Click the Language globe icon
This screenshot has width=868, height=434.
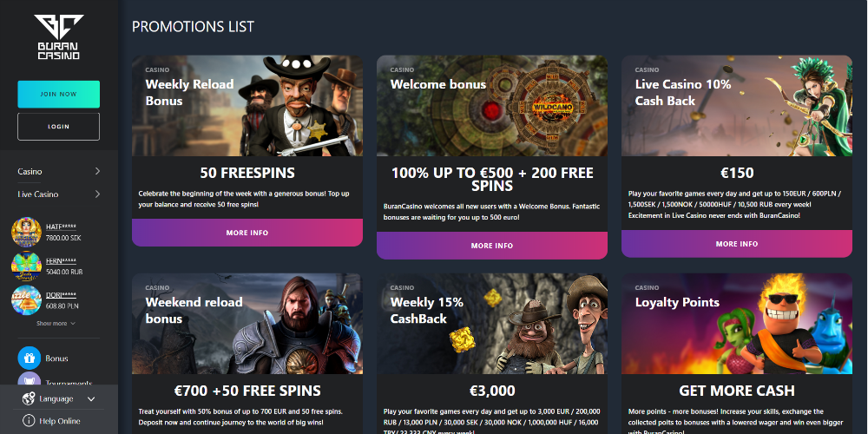click(29, 398)
